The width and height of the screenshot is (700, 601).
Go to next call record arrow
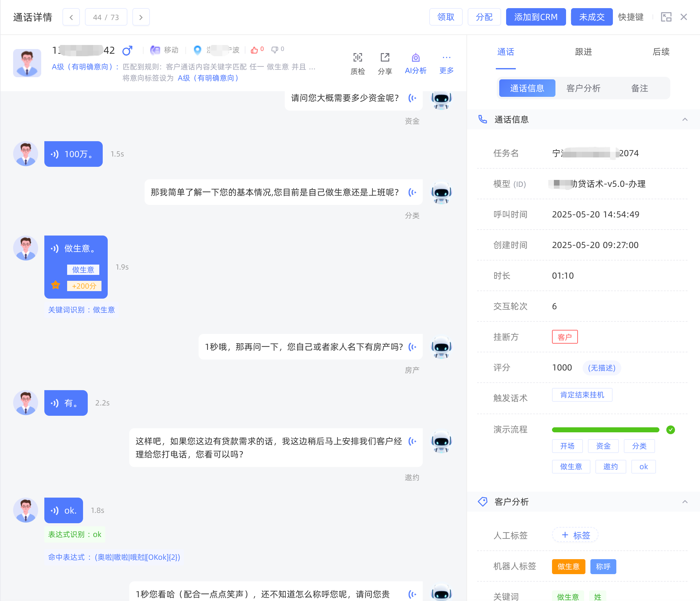click(x=141, y=17)
